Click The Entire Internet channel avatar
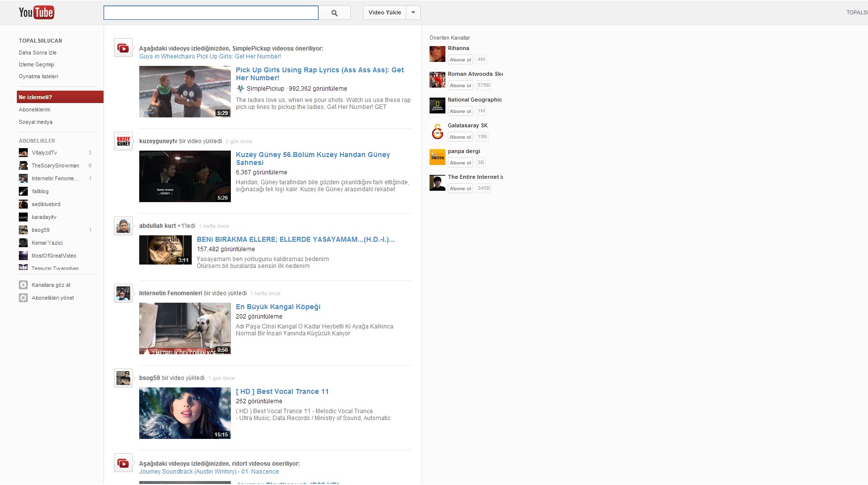Viewport: 868px width, 485px height. pos(437,183)
